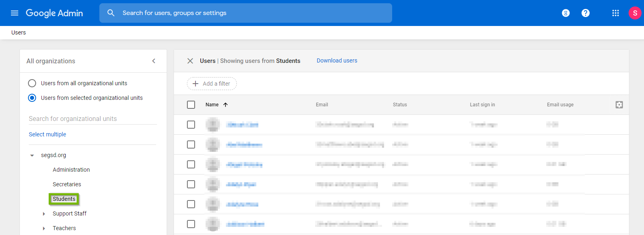Click the Google Admin logo
This screenshot has width=644, height=235.
pyautogui.click(x=54, y=13)
